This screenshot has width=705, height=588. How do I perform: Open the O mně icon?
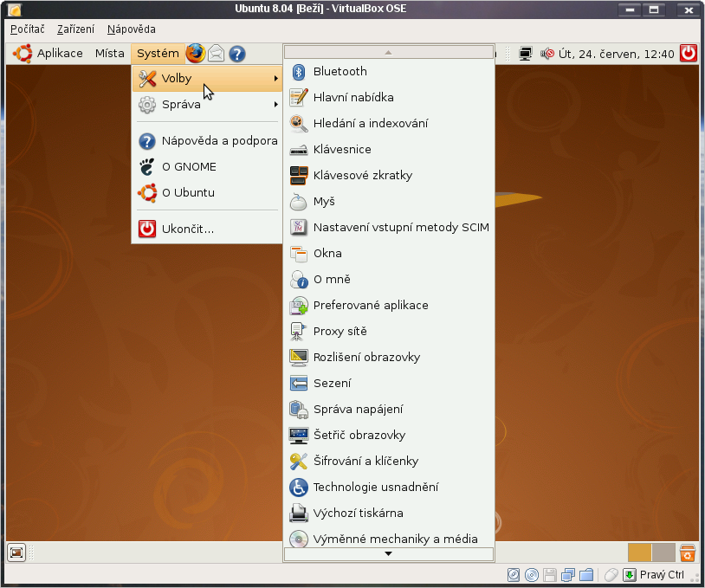pos(299,280)
